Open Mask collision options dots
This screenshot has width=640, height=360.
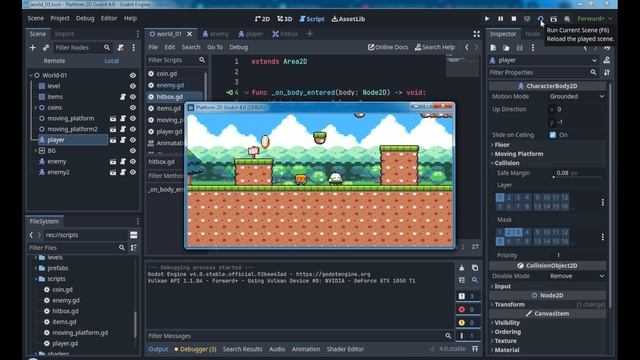click(x=603, y=237)
